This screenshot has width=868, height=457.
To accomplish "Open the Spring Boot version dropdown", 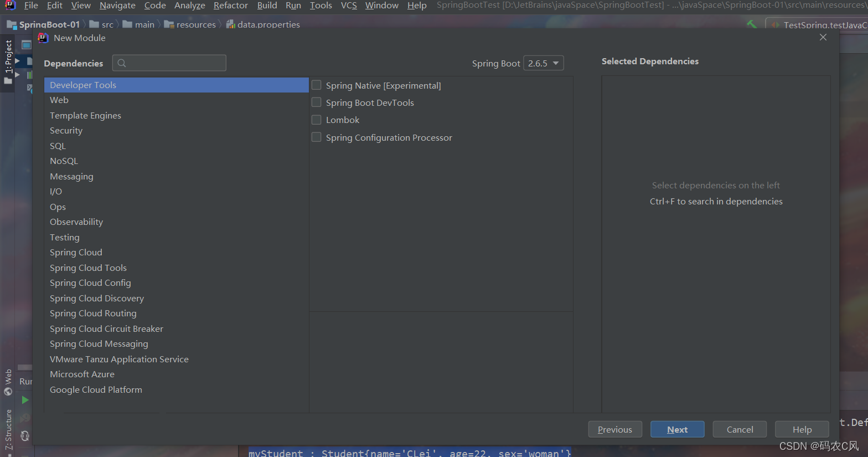I will (x=544, y=63).
